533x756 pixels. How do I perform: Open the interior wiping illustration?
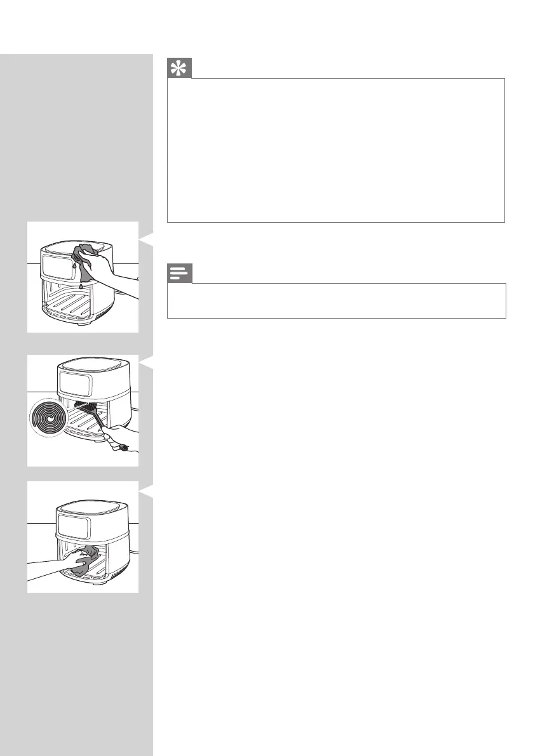click(83, 536)
